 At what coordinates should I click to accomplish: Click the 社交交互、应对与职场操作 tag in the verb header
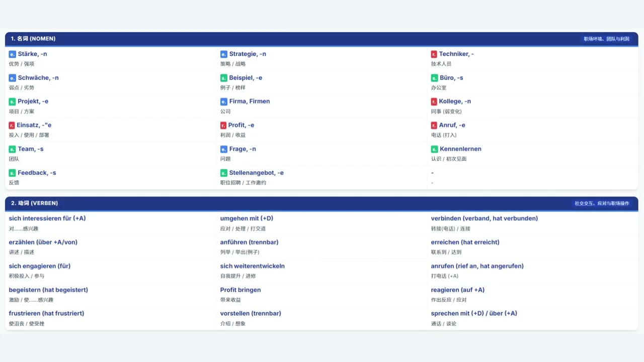click(602, 204)
